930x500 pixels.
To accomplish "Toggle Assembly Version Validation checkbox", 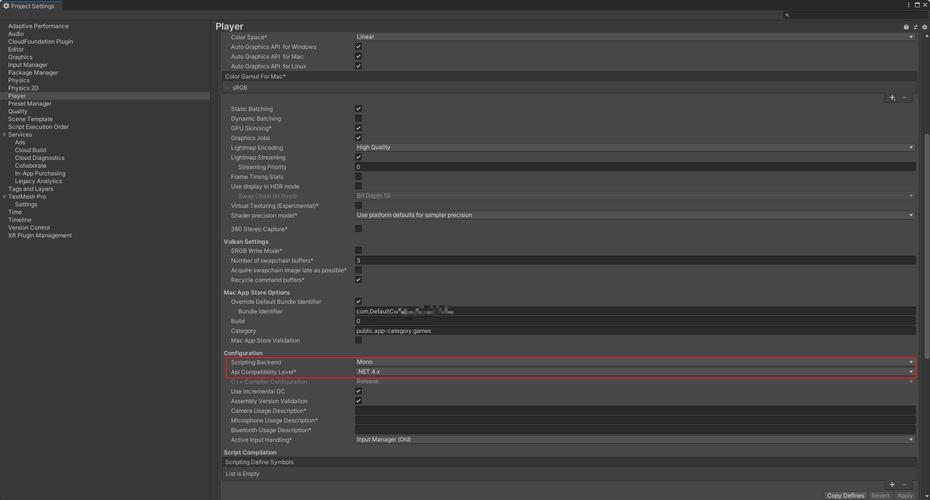I will 358,401.
